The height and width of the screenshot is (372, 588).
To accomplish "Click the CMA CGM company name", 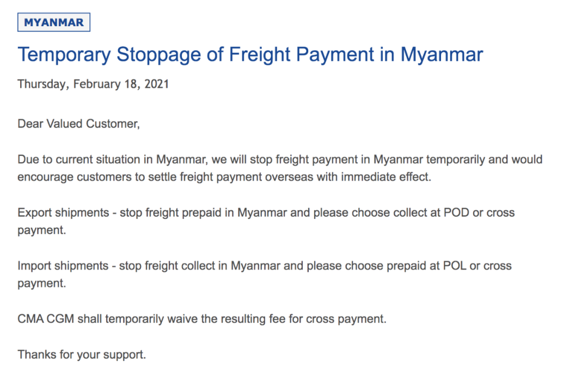I will pyautogui.click(x=45, y=319).
